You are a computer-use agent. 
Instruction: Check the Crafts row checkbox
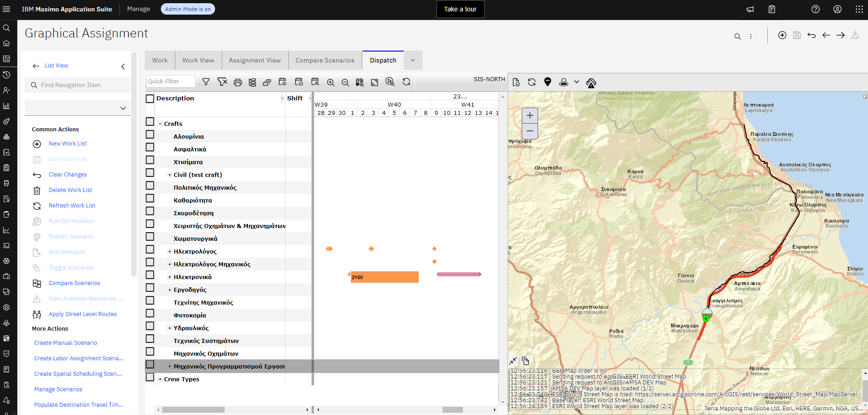tap(150, 122)
